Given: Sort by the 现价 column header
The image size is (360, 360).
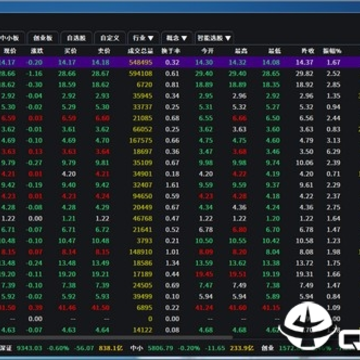Looking at the screenshot, I should click(10, 51).
